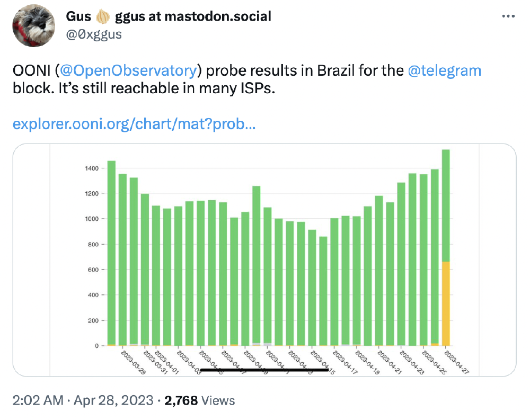Select the tweet body text
The width and height of the screenshot is (530, 420).
coord(212,79)
